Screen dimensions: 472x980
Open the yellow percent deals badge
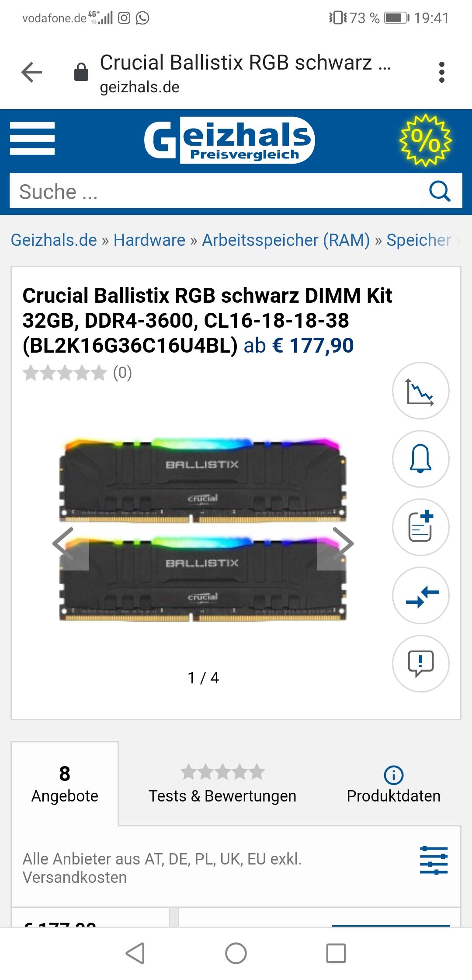click(x=425, y=140)
